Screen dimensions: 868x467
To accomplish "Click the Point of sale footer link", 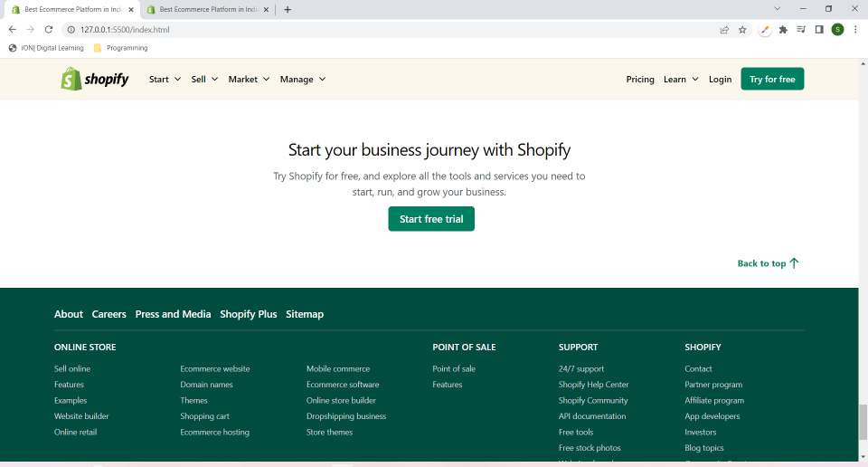I will click(454, 368).
